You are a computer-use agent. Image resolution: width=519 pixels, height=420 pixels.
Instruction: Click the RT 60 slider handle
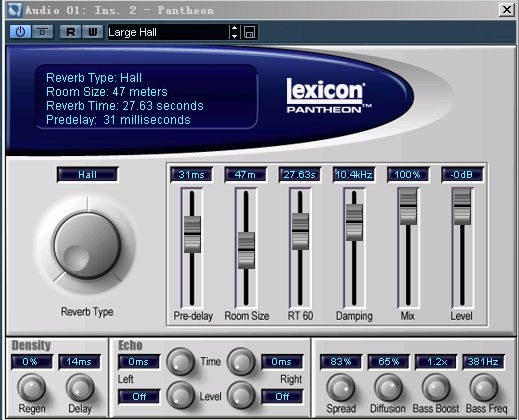point(300,231)
